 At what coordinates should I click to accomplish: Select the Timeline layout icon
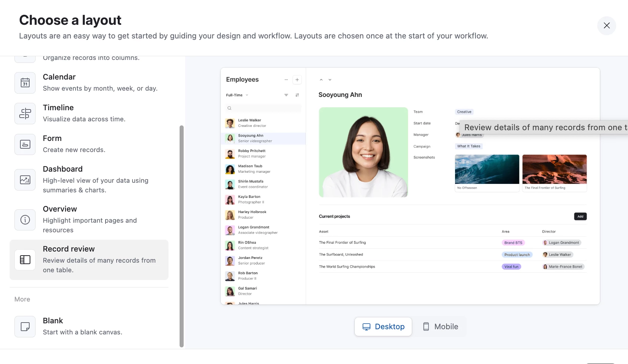25,113
